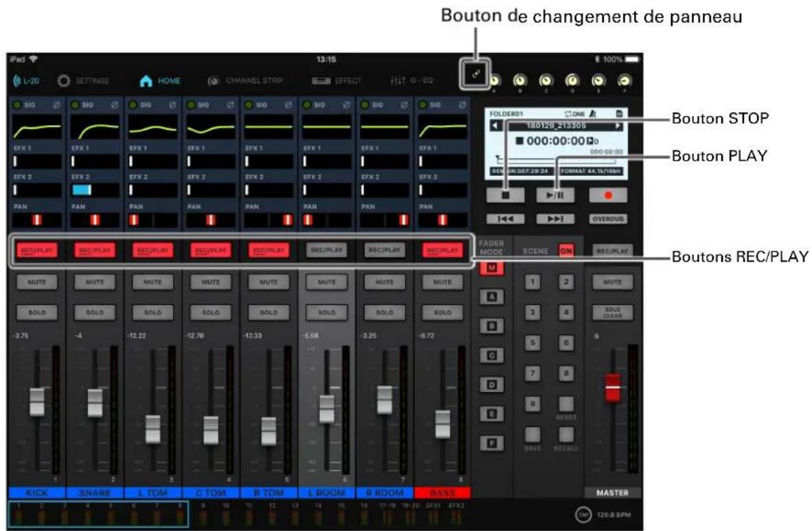This screenshot has height=531, width=812.
Task: Choose scene number 4
Action: coord(565,313)
